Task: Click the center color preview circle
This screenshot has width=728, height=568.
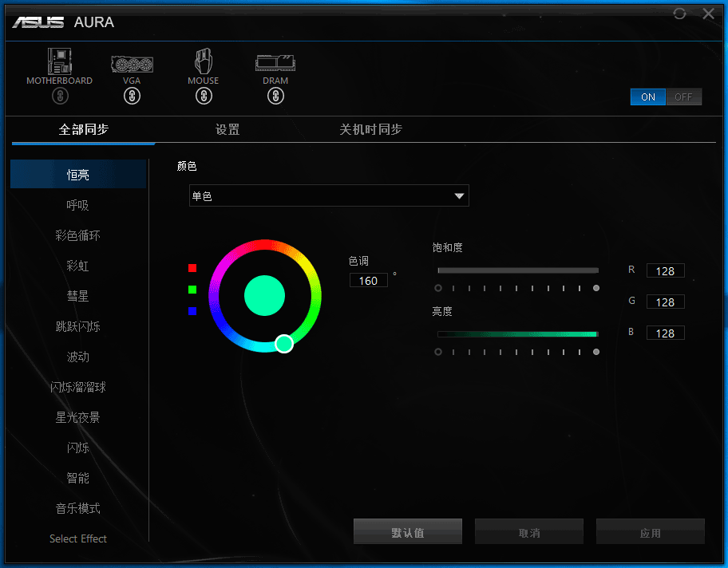Action: (265, 296)
